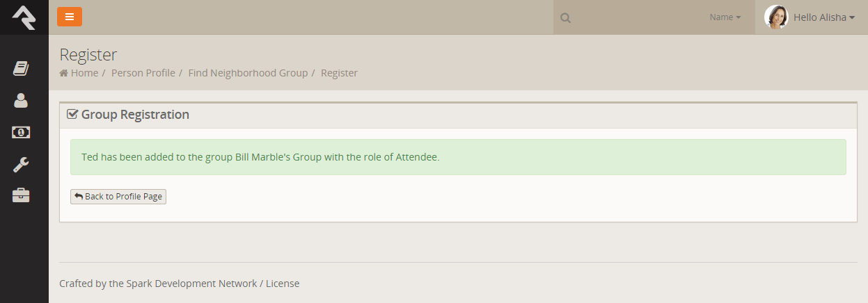
Task: Toggle the orange hamburger menu button
Action: tap(70, 17)
